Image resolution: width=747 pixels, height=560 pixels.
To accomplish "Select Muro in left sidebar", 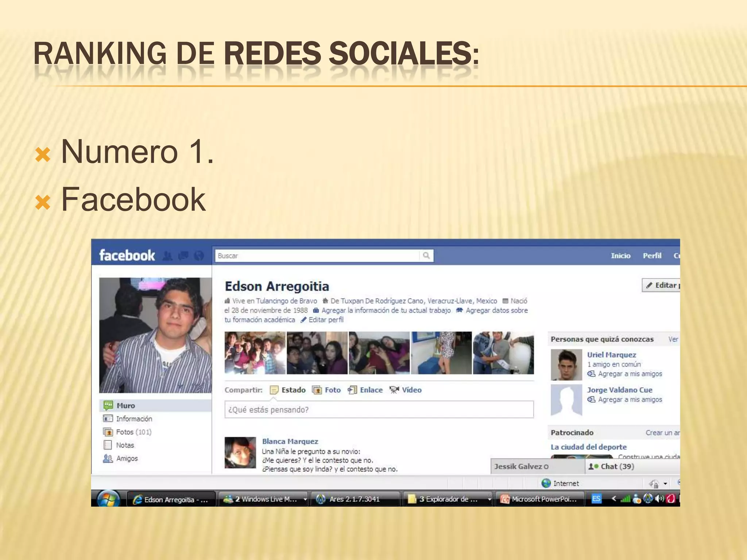I will (155, 405).
